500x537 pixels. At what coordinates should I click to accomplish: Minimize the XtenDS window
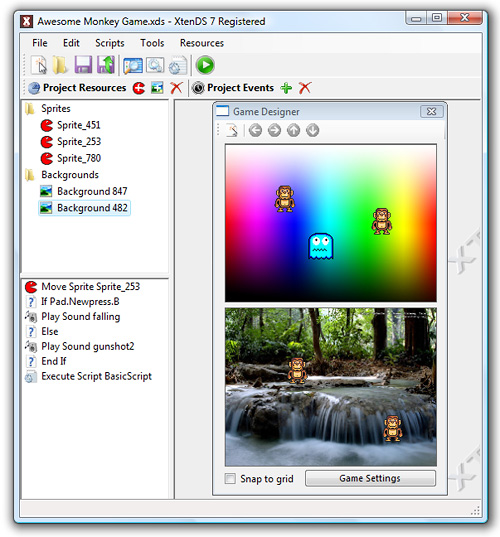click(416, 18)
